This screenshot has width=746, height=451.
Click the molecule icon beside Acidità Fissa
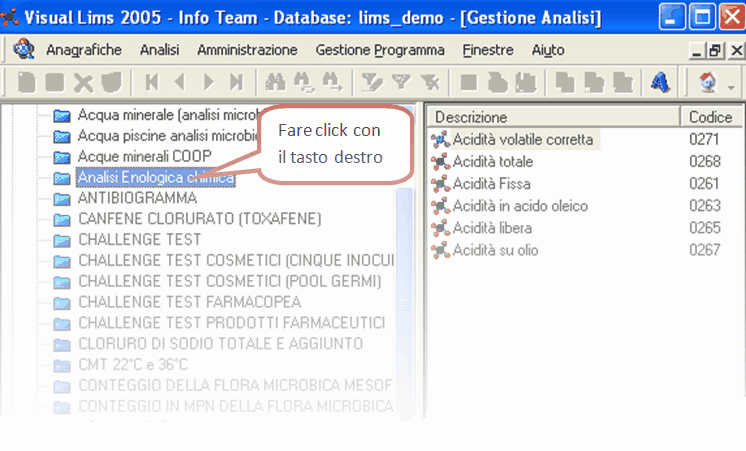[x=441, y=184]
